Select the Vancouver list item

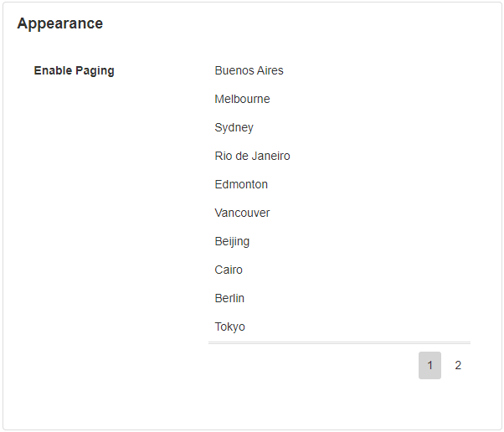(x=242, y=213)
